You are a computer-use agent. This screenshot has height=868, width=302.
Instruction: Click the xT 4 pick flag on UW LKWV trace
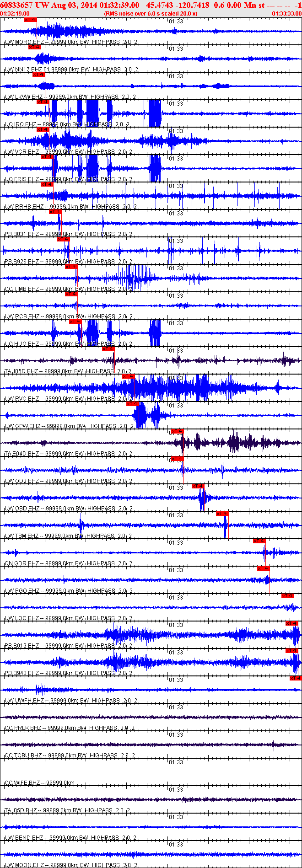[x=39, y=75]
